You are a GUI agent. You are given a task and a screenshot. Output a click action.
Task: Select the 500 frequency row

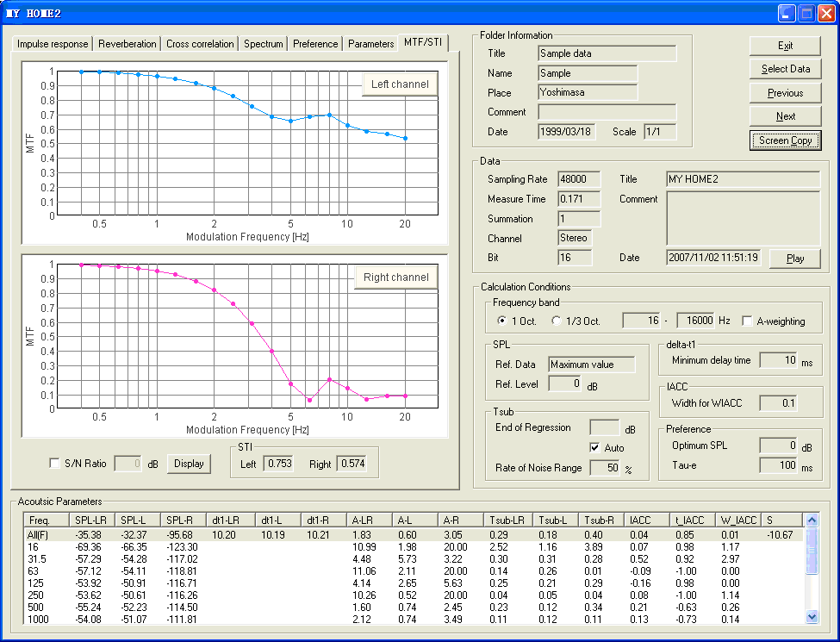413,608
